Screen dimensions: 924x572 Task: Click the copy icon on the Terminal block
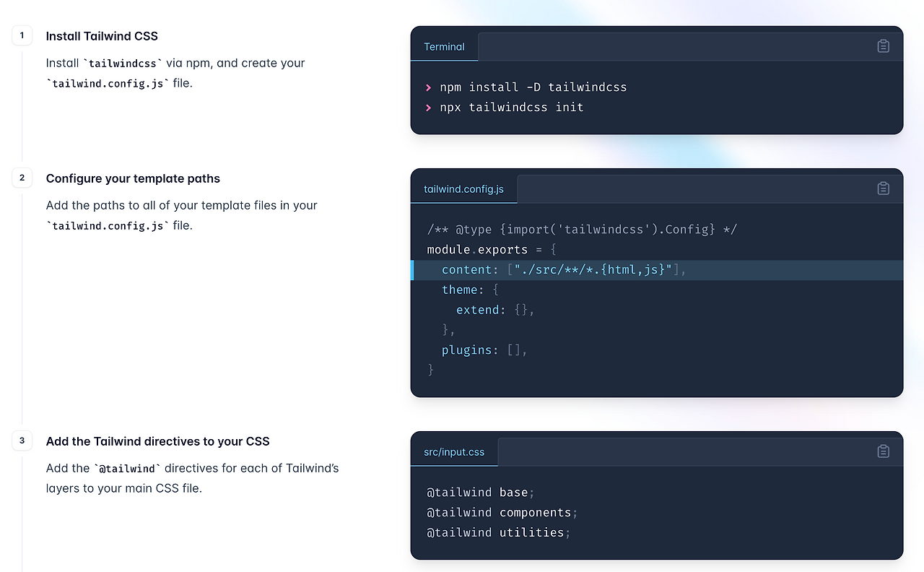tap(883, 45)
